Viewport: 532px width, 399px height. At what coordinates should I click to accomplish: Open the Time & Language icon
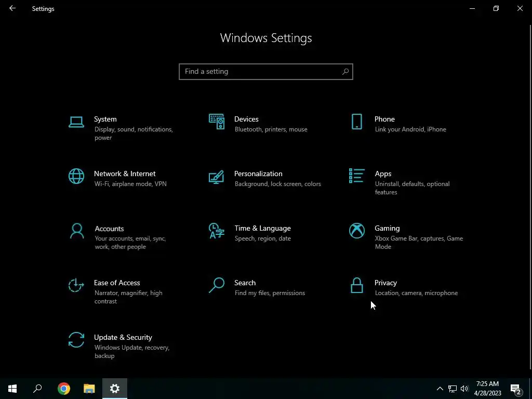(217, 231)
